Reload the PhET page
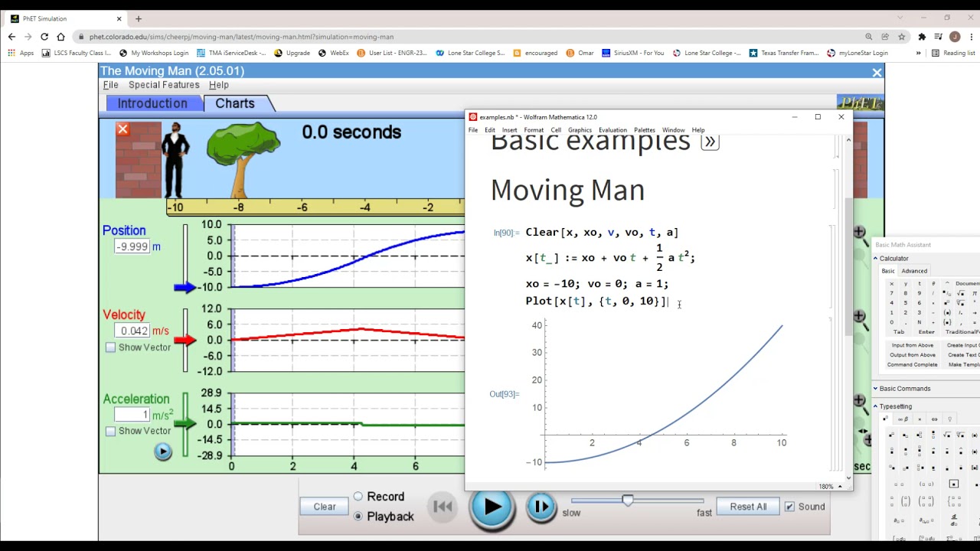Viewport: 980px width, 551px height. point(44,37)
